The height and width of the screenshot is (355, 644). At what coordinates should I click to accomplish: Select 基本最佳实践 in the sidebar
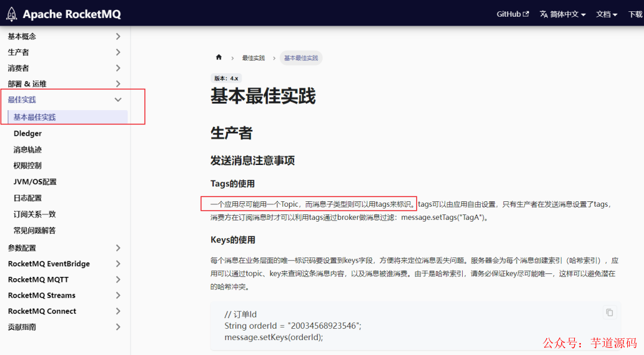pyautogui.click(x=68, y=117)
